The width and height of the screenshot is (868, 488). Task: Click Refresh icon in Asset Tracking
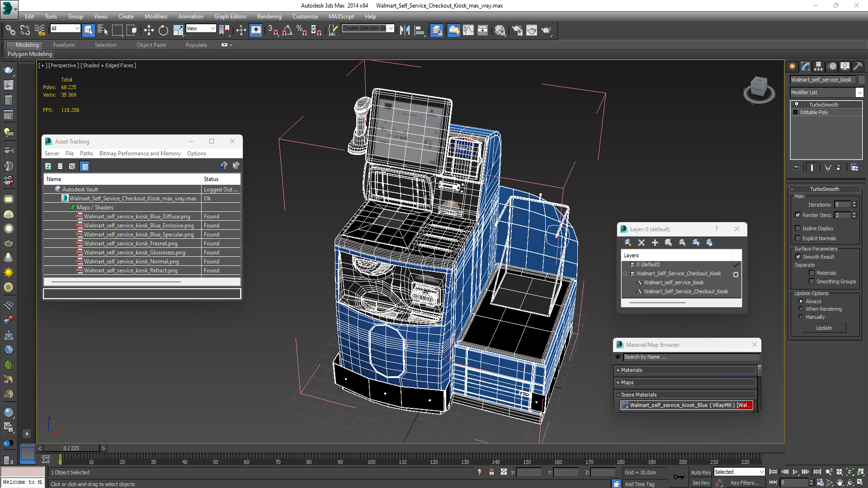coord(48,166)
